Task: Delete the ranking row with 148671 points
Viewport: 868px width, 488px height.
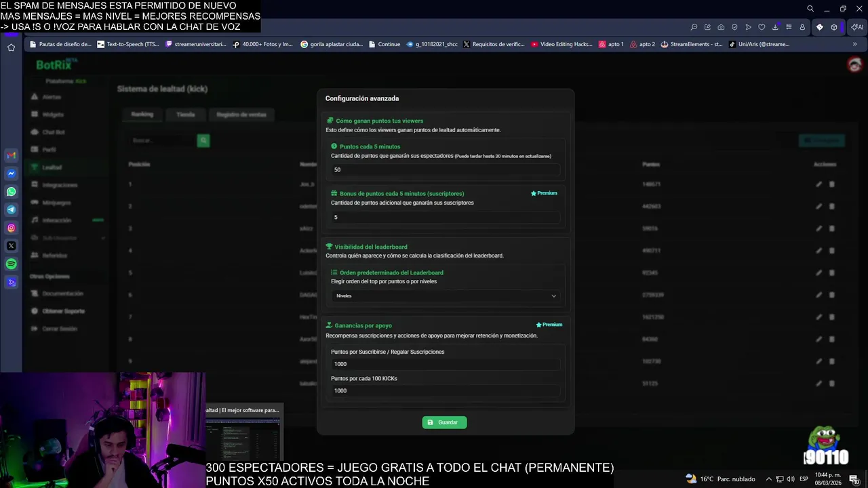Action: click(x=832, y=184)
